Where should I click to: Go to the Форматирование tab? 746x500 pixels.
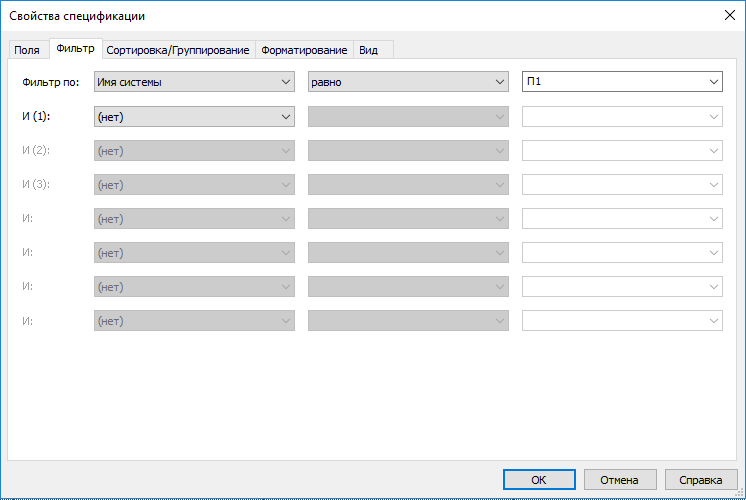tap(304, 50)
